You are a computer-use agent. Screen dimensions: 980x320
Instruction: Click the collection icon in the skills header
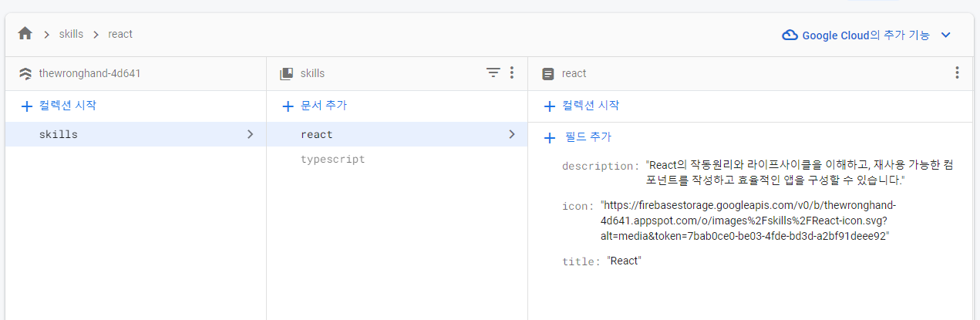click(286, 73)
